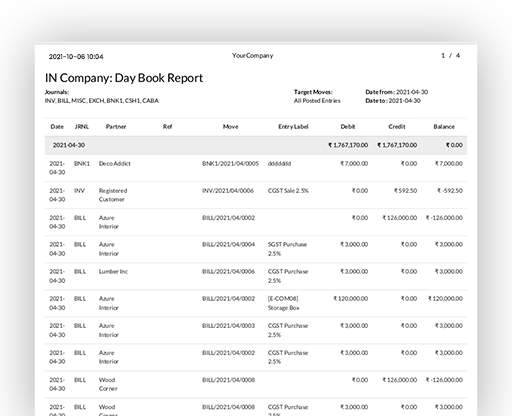Click the Balance column header
Viewport: 512px width, 416px height.
tap(444, 127)
